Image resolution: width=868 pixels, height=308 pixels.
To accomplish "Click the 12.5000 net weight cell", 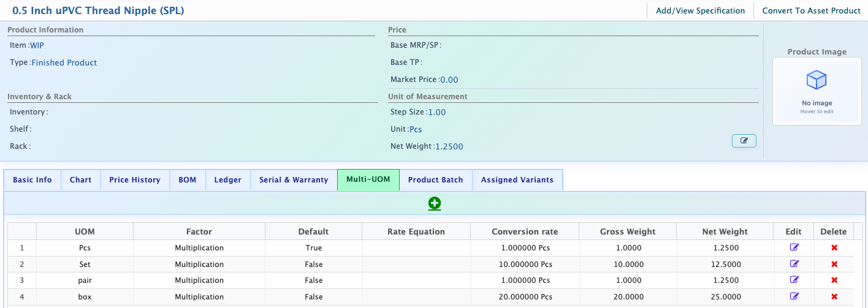I will click(725, 265).
